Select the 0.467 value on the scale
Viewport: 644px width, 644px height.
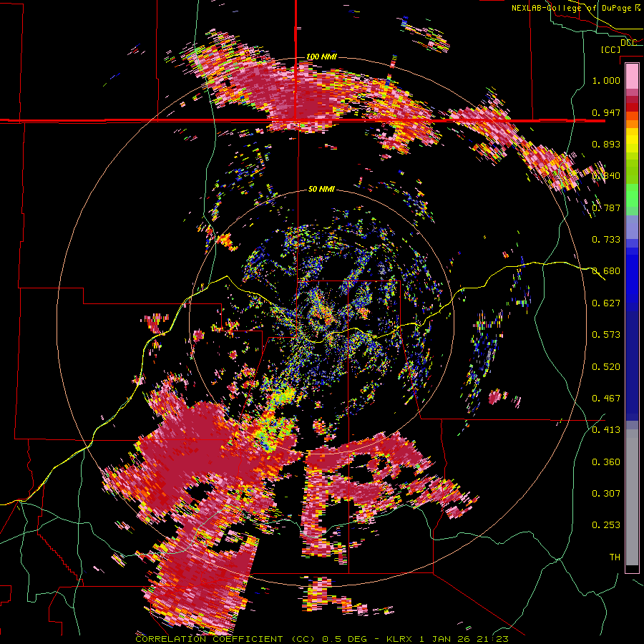(606, 399)
